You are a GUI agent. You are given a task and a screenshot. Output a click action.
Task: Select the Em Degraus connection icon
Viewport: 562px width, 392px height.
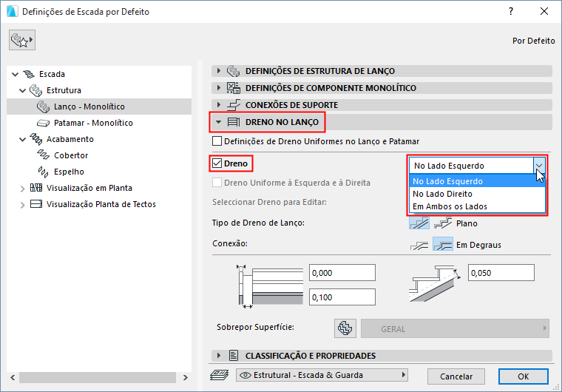[x=443, y=245]
